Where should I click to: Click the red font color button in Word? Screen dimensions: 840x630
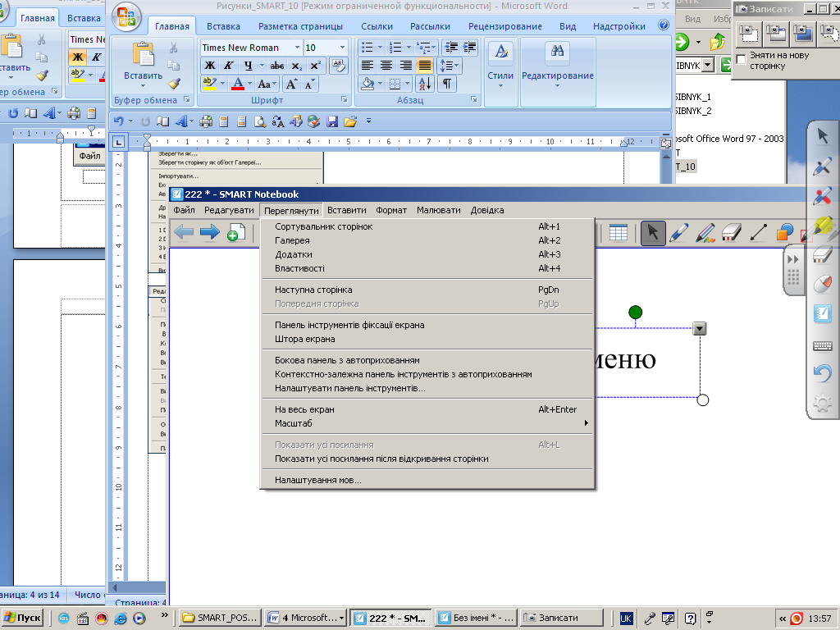click(x=239, y=84)
